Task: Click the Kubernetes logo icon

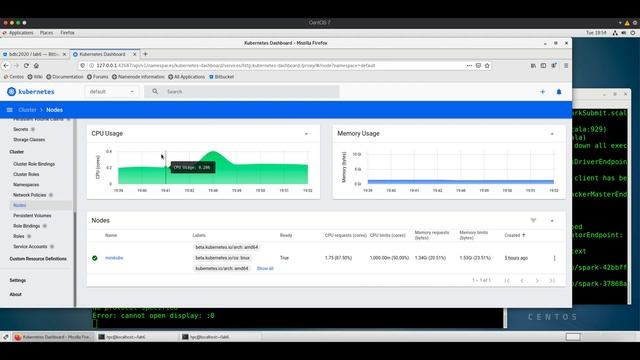Action: point(11,92)
